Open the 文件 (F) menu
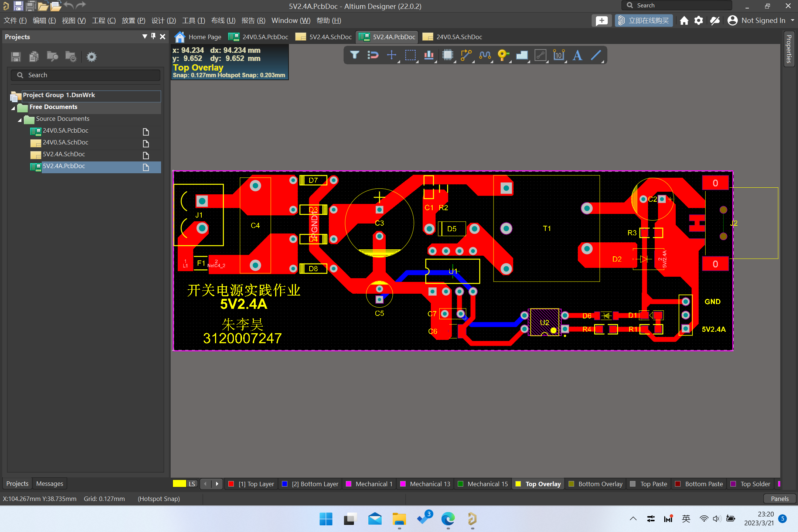Screen dimensions: 798x532 15,21
